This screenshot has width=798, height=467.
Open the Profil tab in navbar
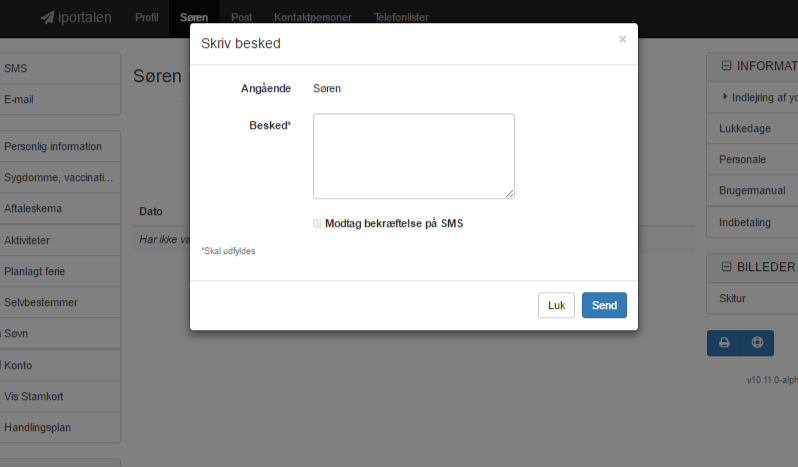[147, 17]
